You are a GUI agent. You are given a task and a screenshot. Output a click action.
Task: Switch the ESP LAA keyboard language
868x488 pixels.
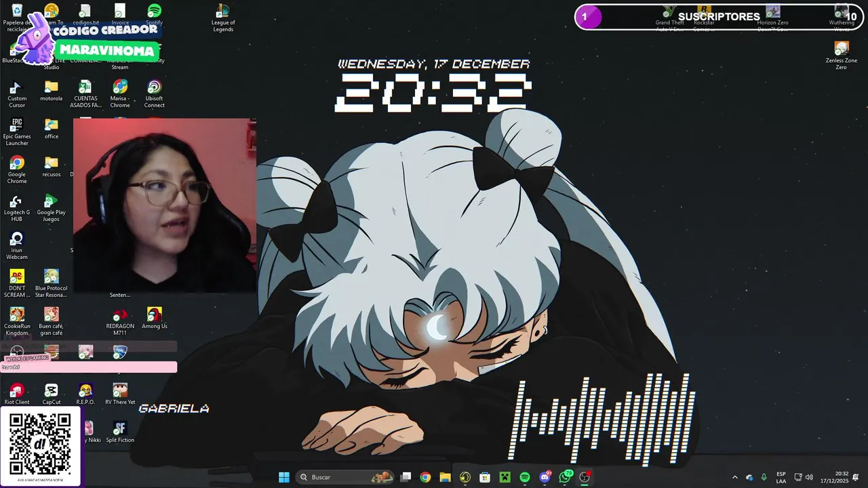pos(781,477)
